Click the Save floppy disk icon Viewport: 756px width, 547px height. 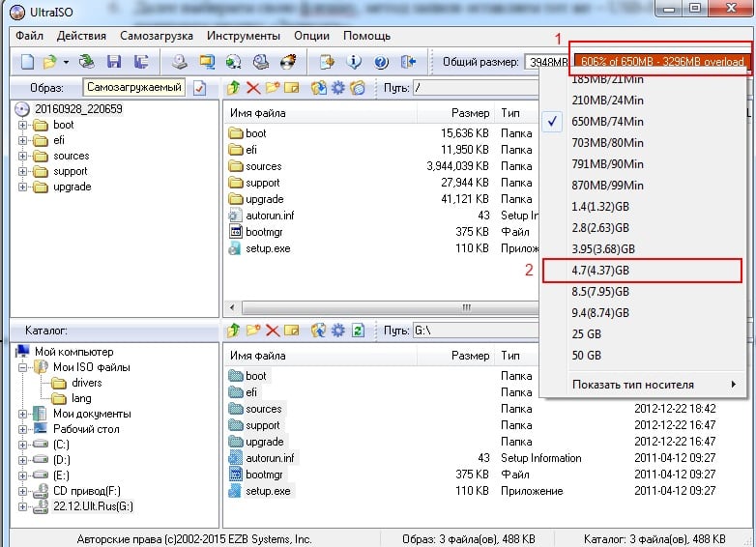114,62
